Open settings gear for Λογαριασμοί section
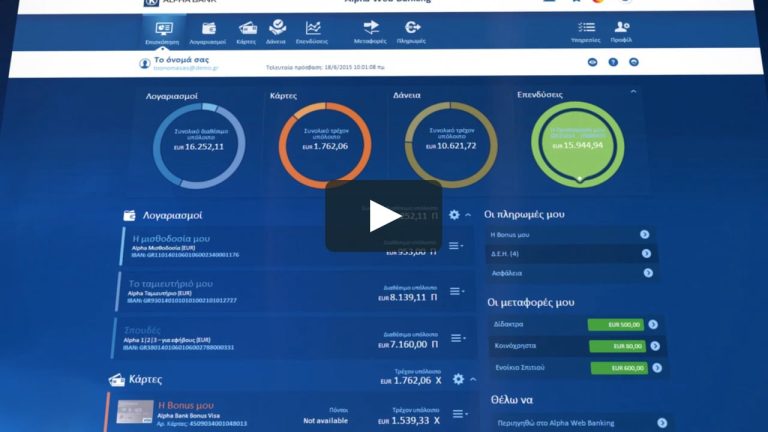The width and height of the screenshot is (768, 432). coord(455,215)
